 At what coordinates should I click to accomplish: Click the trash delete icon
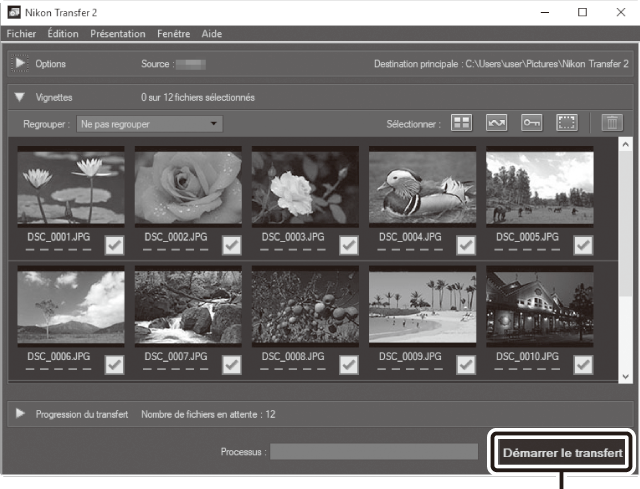[612, 122]
